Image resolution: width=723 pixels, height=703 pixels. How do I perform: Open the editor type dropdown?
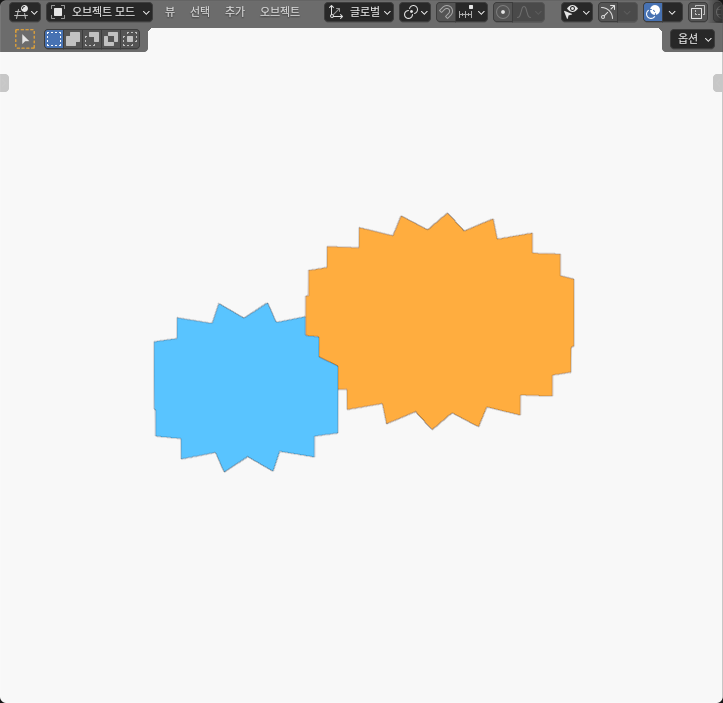point(24,12)
